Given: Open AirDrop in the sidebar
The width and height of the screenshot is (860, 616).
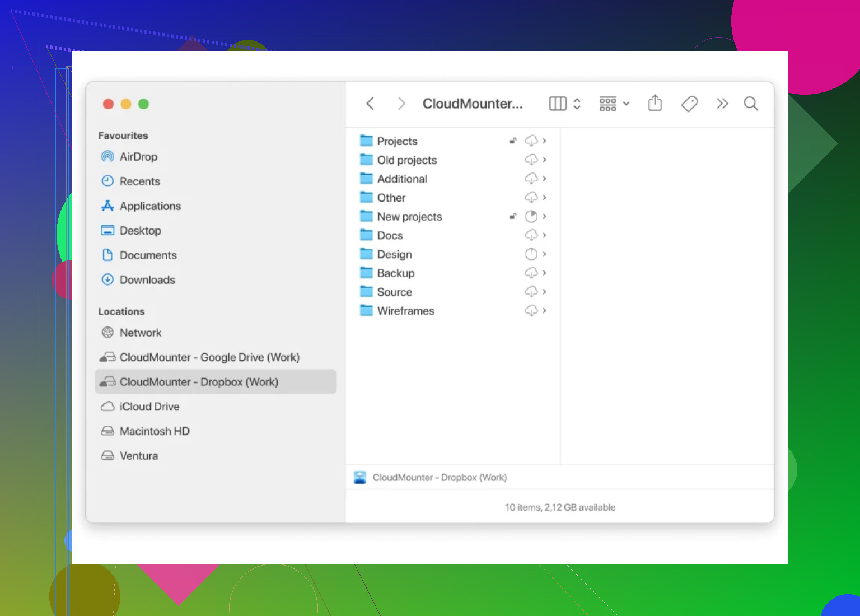Looking at the screenshot, I should pos(216,157).
